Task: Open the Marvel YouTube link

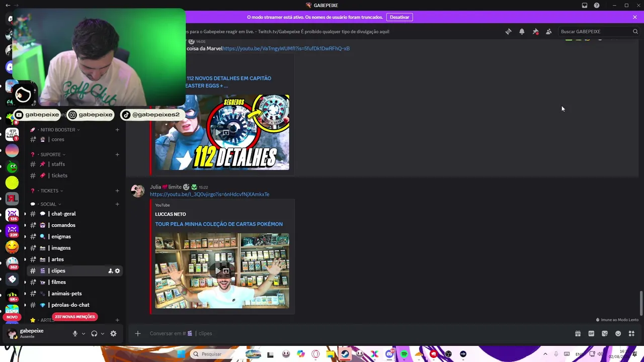Action: coord(286,49)
